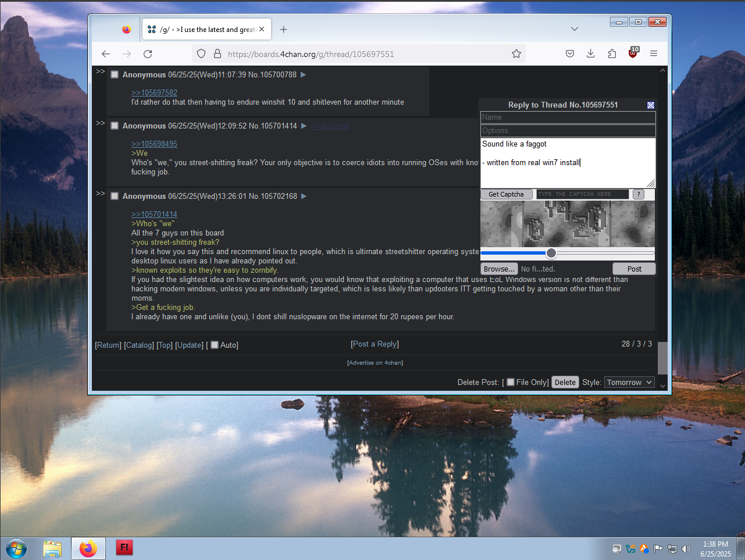
Task: Click the [Return] navigation link
Action: (x=108, y=345)
